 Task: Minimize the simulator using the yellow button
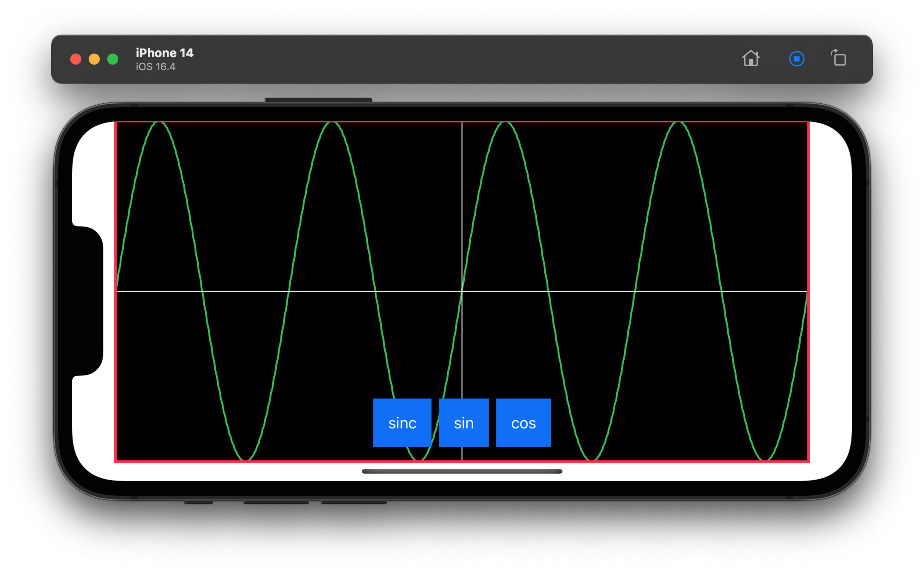pos(94,59)
